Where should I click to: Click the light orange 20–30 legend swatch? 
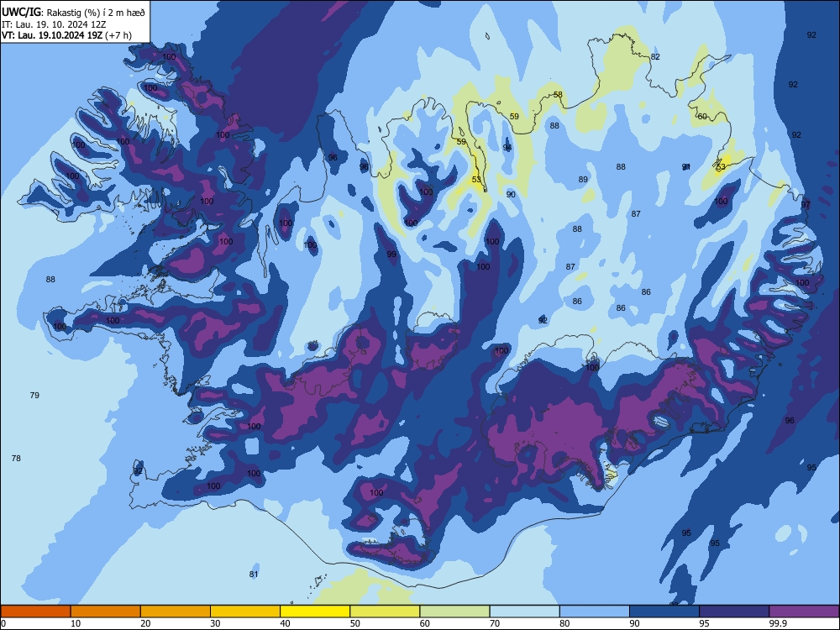click(x=176, y=612)
